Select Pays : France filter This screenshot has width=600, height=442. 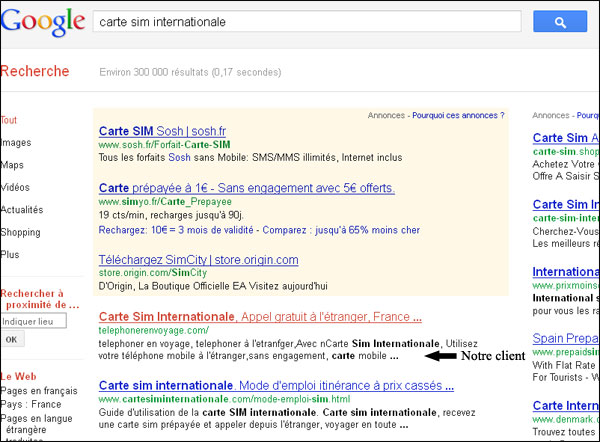pyautogui.click(x=31, y=404)
